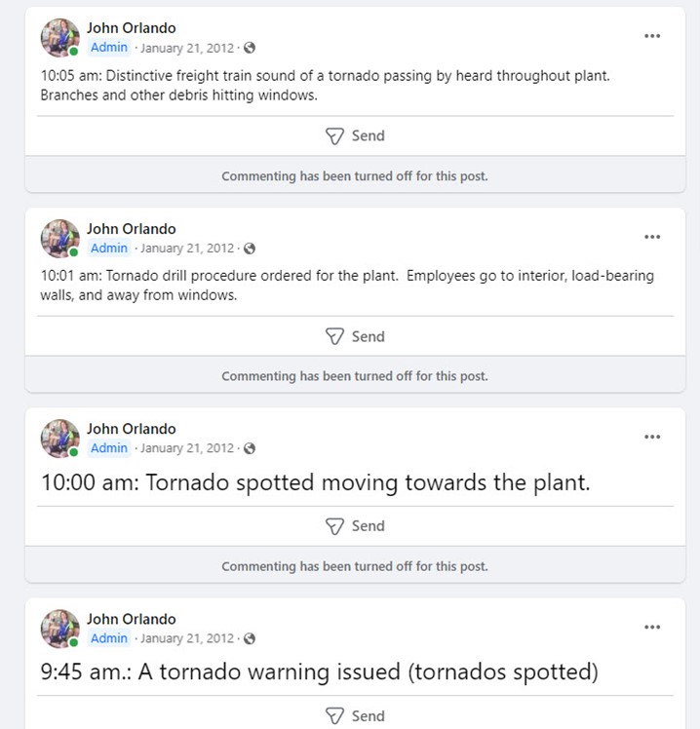Click the globe icon on the 9:45 am post
The width and height of the screenshot is (700, 729).
250,638
